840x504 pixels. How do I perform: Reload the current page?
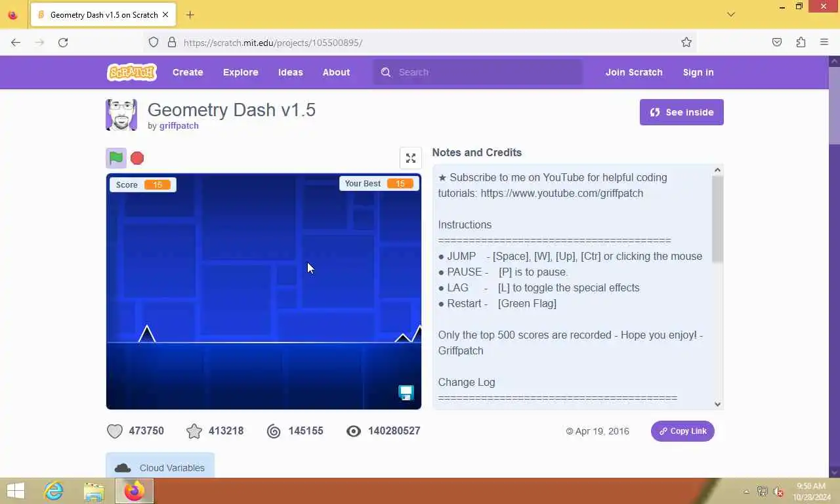click(63, 42)
